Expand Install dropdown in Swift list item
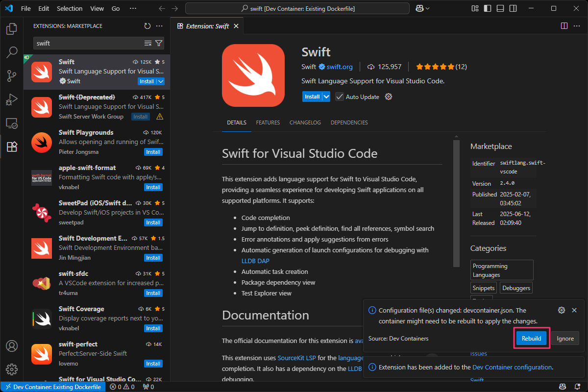Image resolution: width=588 pixels, height=392 pixels. [x=161, y=81]
